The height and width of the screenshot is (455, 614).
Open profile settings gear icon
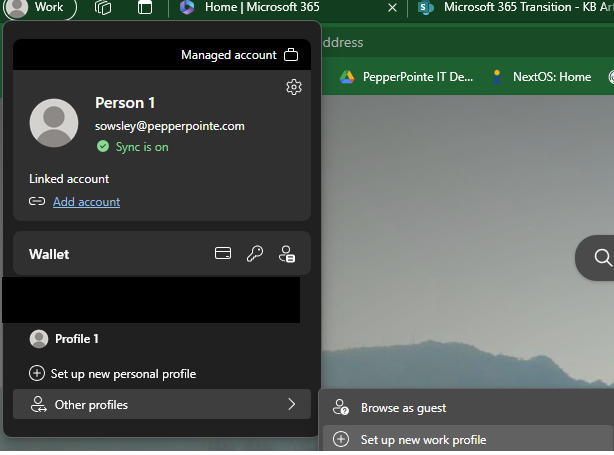[294, 87]
